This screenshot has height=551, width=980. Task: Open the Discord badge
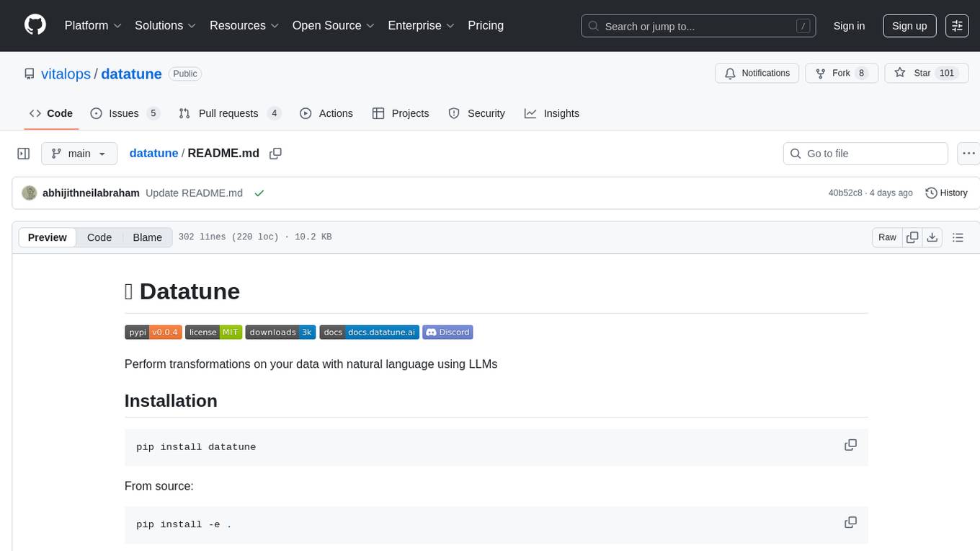[x=447, y=332]
